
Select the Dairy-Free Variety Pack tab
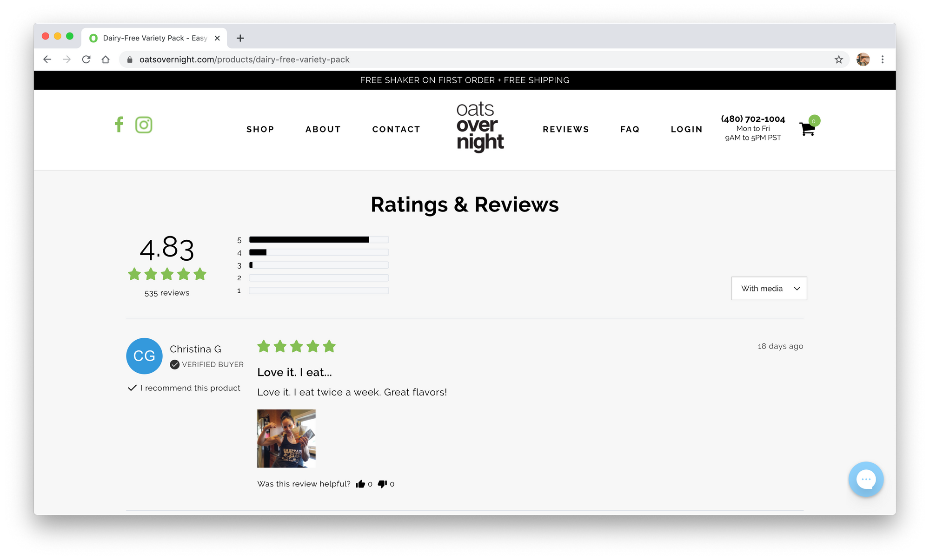tap(154, 38)
